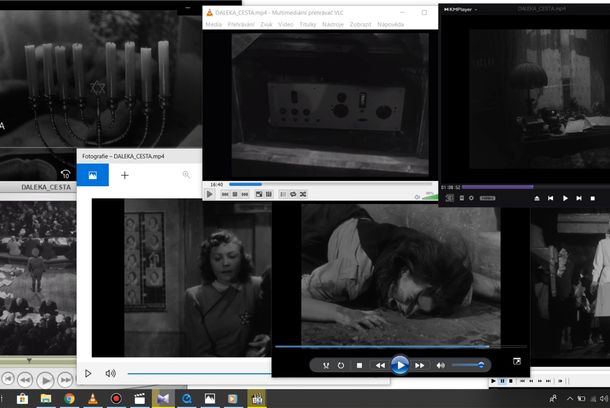Stop playback in VLC
This screenshot has width=610, height=408.
(x=235, y=194)
